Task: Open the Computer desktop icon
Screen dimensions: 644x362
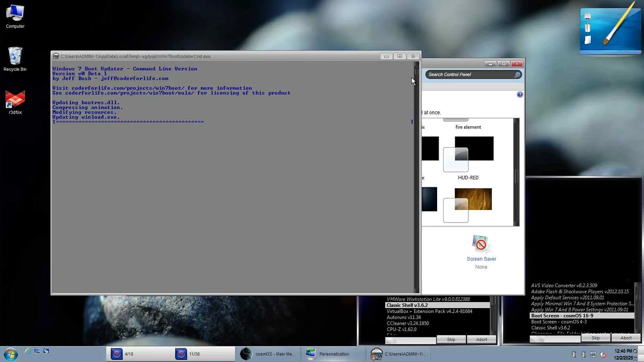Action: [15, 16]
